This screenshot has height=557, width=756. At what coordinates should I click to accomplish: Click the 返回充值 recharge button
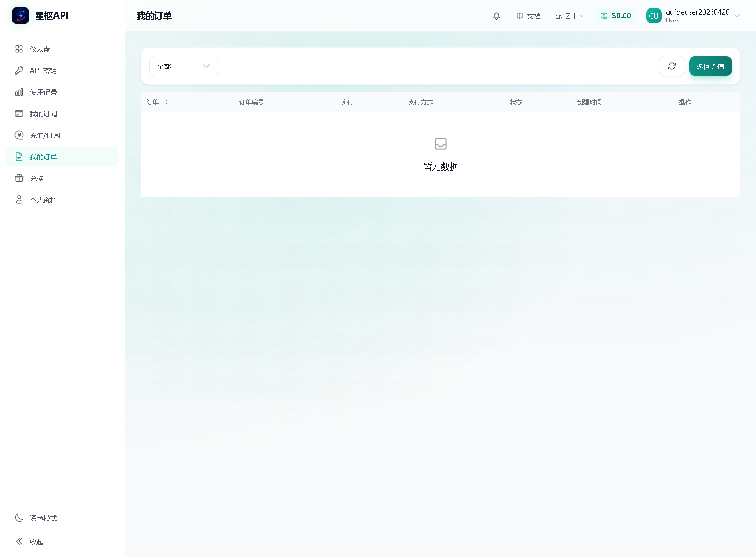(711, 66)
